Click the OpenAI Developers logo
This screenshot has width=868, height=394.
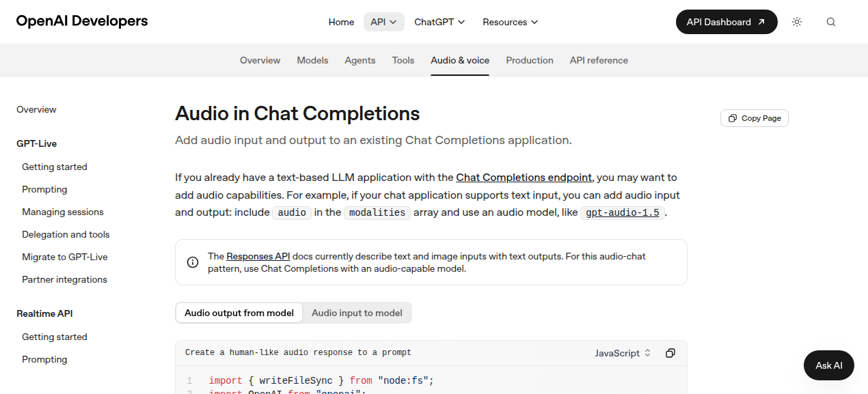click(82, 21)
